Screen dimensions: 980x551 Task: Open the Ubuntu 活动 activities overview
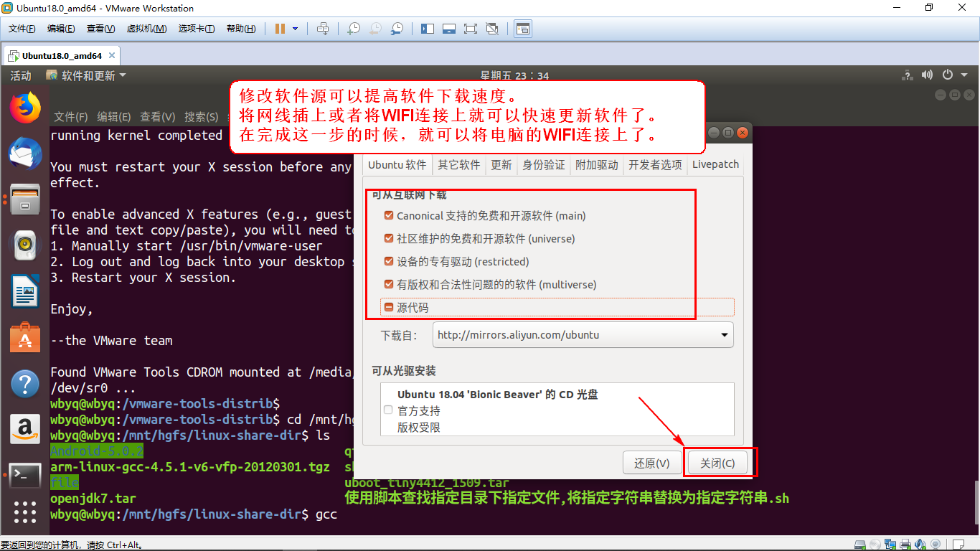(21, 75)
